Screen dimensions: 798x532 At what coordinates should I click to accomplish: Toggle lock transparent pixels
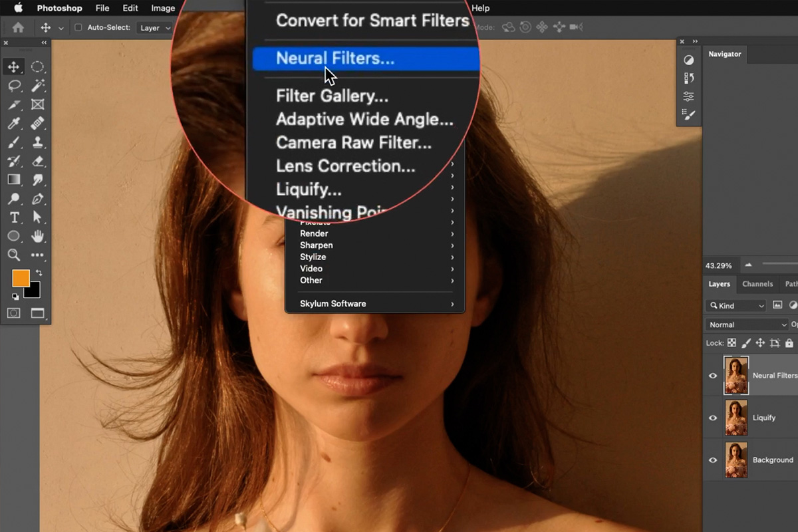(732, 343)
